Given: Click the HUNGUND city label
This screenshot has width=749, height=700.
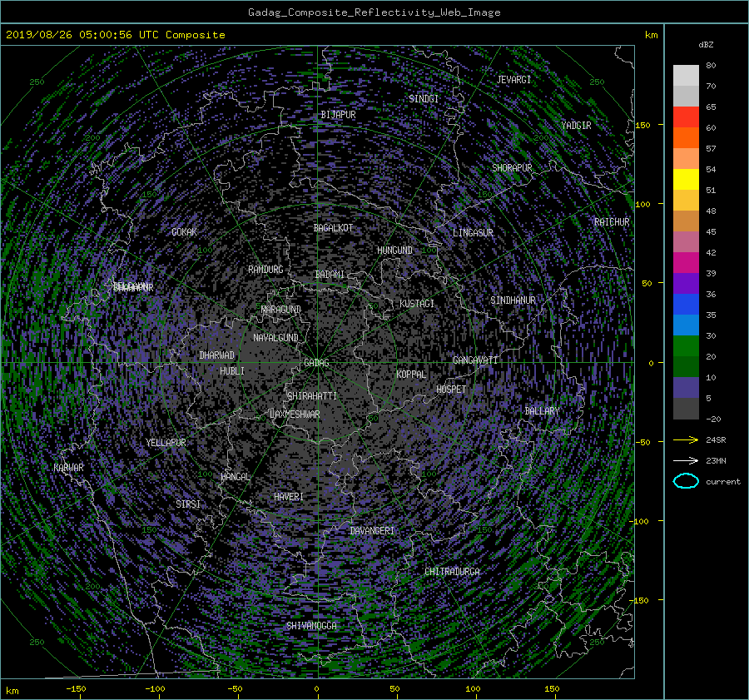Looking at the screenshot, I should click(x=394, y=251).
